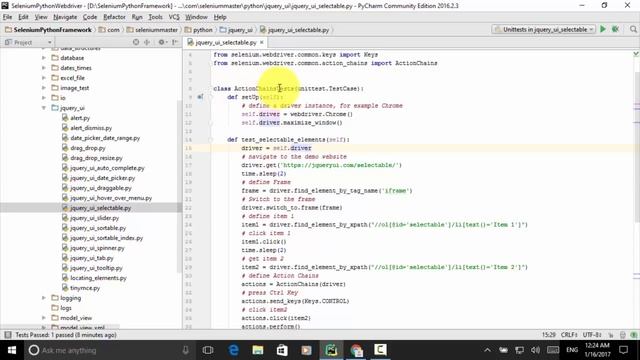Open Windows Store from taskbar

pos(282,350)
